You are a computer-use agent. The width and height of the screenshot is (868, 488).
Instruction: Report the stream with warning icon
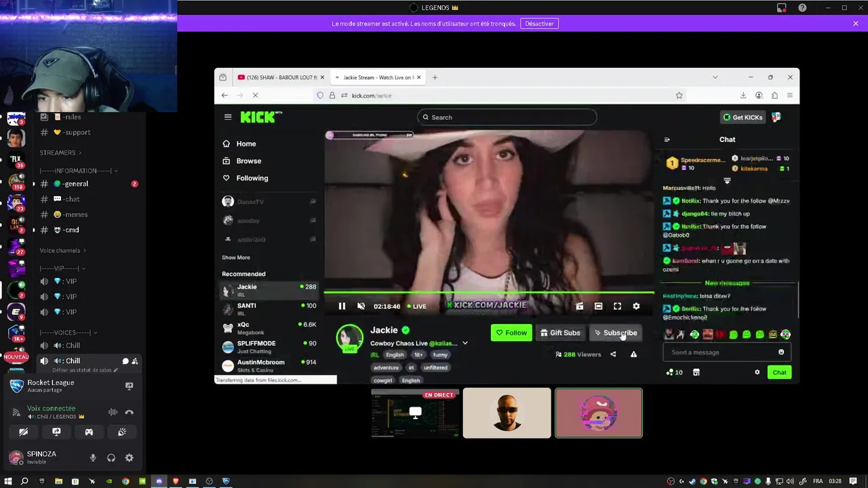[x=633, y=354]
